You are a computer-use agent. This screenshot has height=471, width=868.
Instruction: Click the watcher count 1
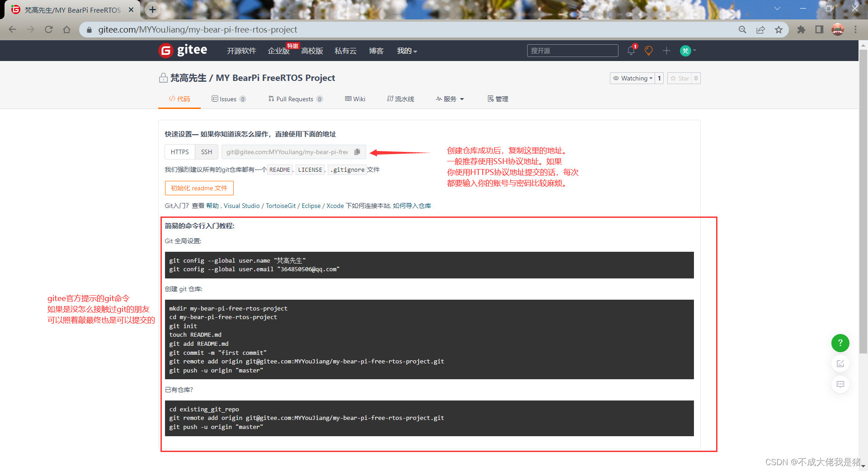point(659,78)
